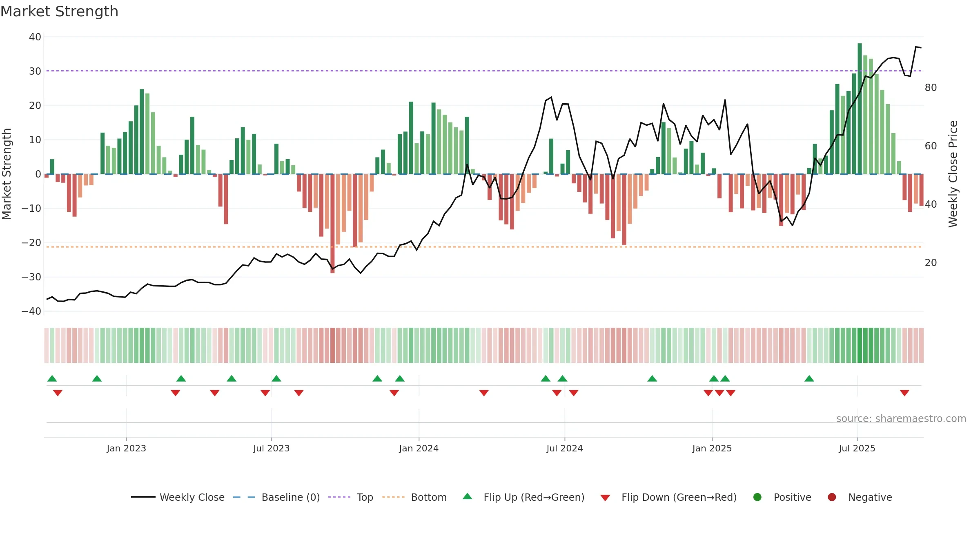Click the deepest red bar reaching near -29

[x=332, y=224]
